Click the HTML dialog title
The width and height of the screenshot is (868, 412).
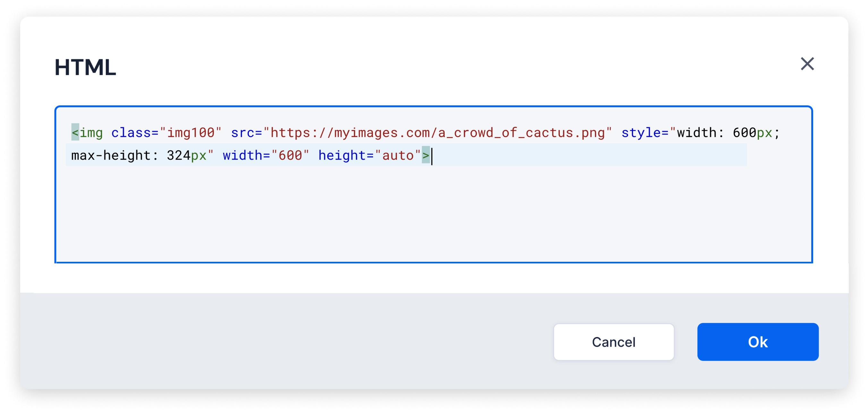(x=85, y=67)
